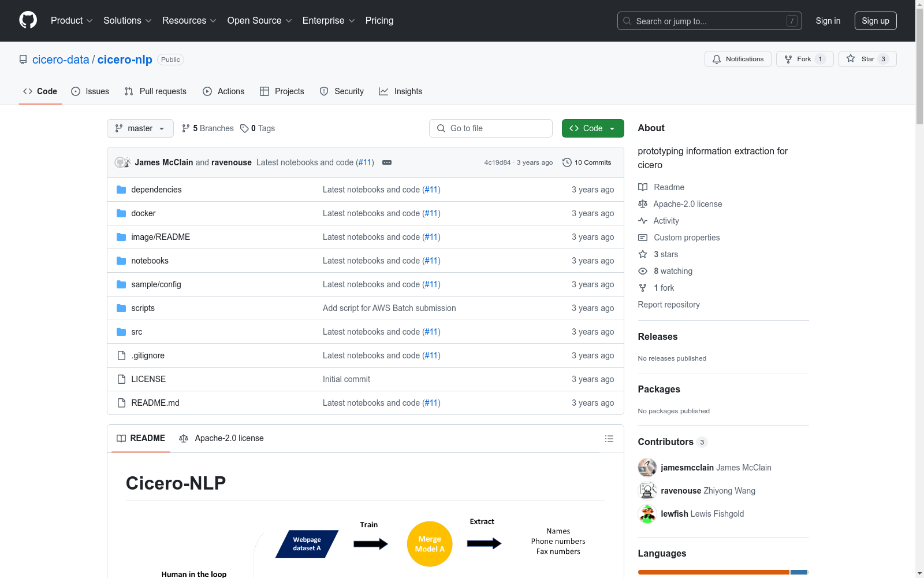Open the Projects tab
The width and height of the screenshot is (924, 578).
[x=282, y=91]
